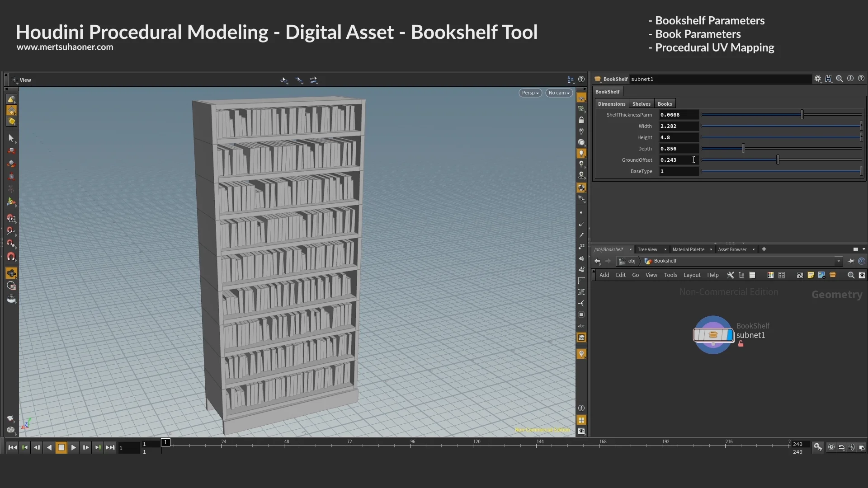This screenshot has width=868, height=488.
Task: Toggle the lit shaded display mode on viewport right bar
Action: 582,142
